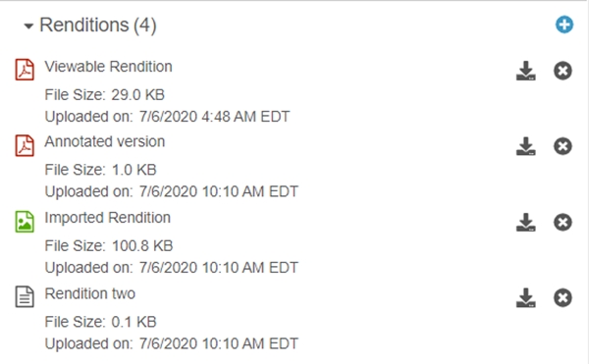Screen dimensions: 589x364
Task: Open the Annotated version link
Action: click(104, 142)
